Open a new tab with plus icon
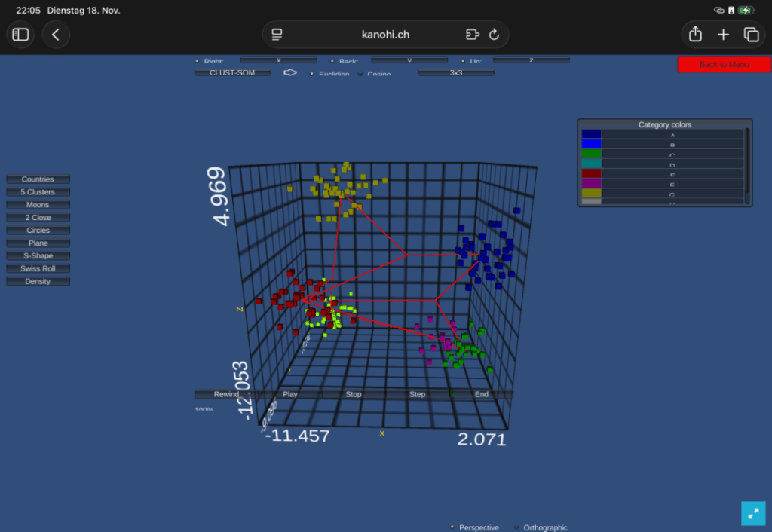772x532 pixels. pyautogui.click(x=723, y=35)
